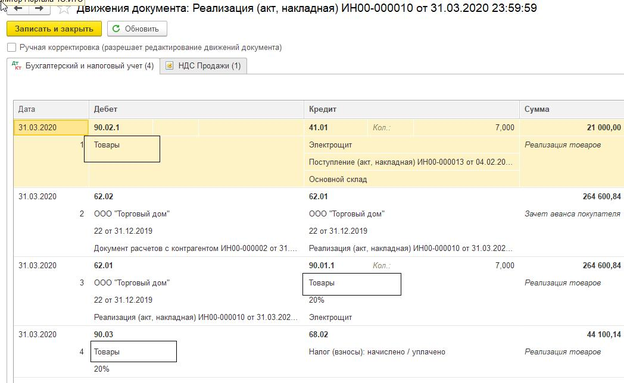Screen dimensions: 624x383
Task: Click the 20% value under debit 90.03
Action: pyautogui.click(x=101, y=369)
